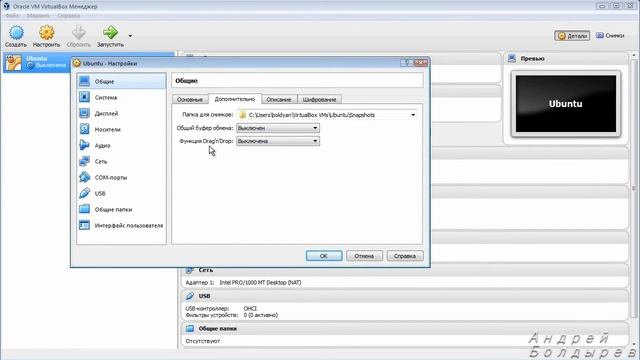The height and width of the screenshot is (360, 640).
Task: Open the Сеть settings category
Action: click(x=122, y=161)
